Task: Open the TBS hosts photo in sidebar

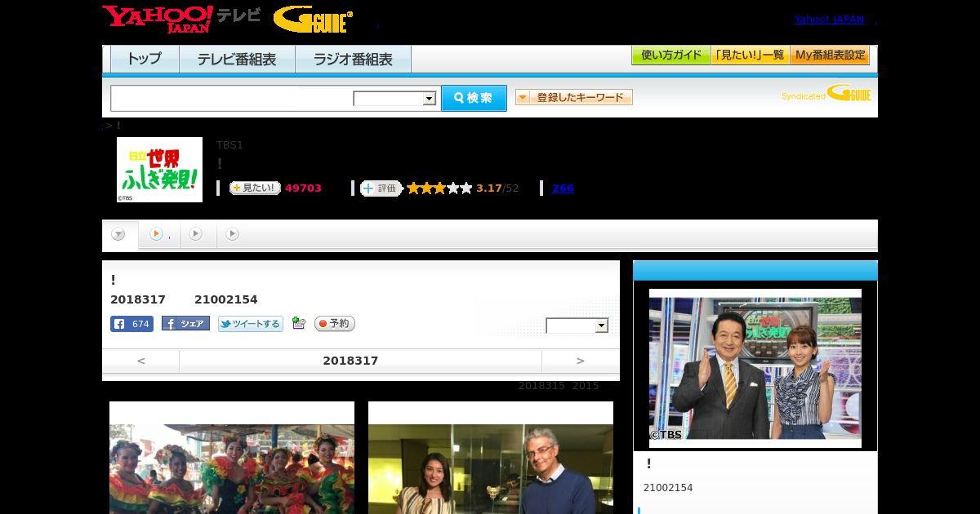Action: click(x=755, y=368)
